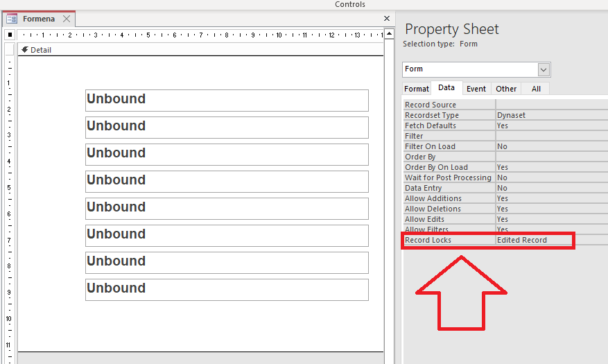Toggle the Fetch Defaults Yes value
Viewport: 608px width, 364px height.
pos(551,125)
